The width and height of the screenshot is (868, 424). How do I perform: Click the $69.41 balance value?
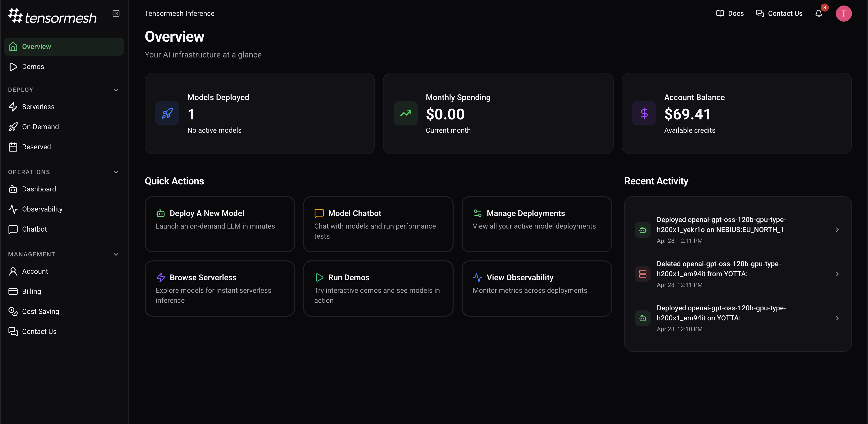(x=687, y=114)
